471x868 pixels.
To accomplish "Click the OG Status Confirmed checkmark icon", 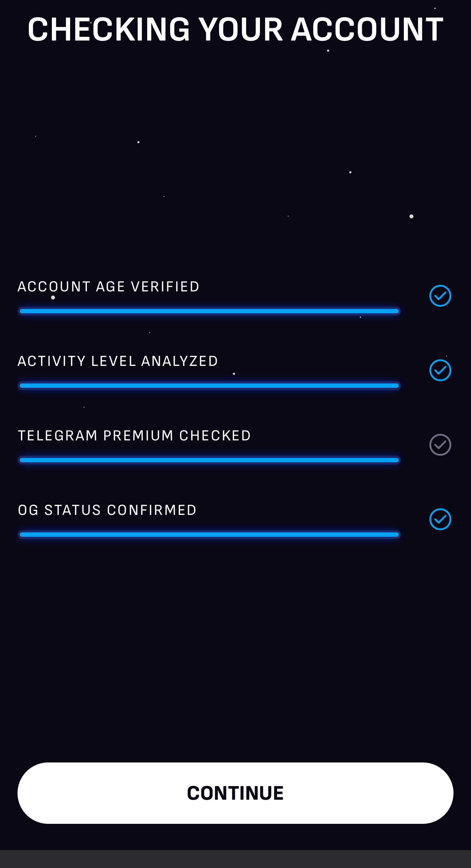I will (441, 519).
